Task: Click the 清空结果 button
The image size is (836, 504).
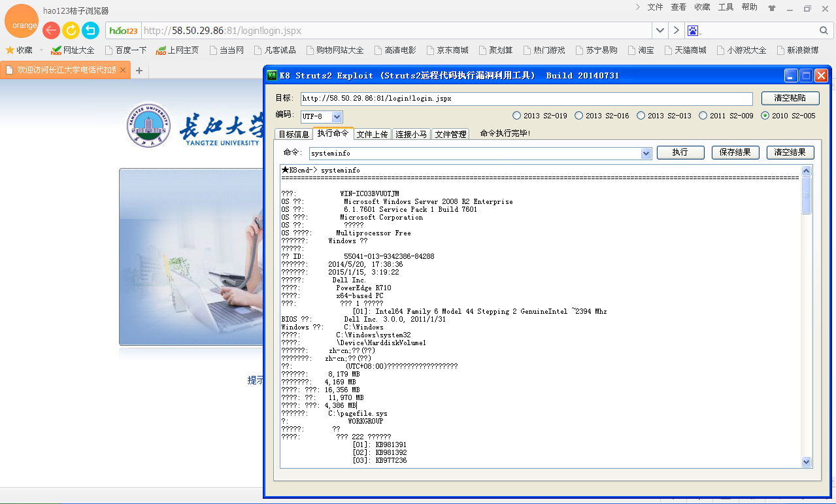Action: coord(790,152)
